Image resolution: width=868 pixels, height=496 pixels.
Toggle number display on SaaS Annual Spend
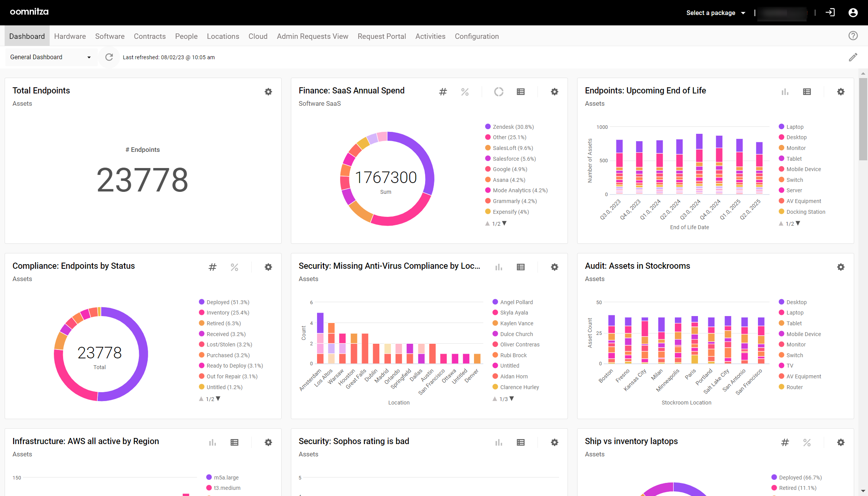click(x=443, y=92)
